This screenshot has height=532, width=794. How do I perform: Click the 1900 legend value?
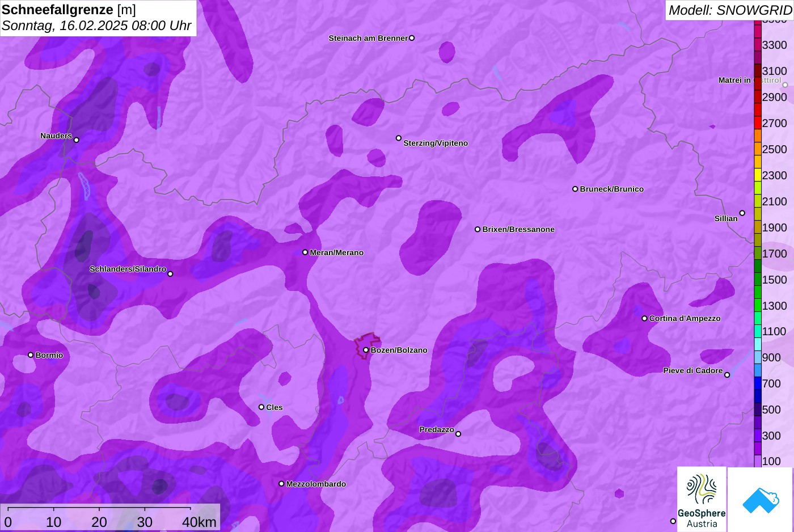click(x=774, y=227)
